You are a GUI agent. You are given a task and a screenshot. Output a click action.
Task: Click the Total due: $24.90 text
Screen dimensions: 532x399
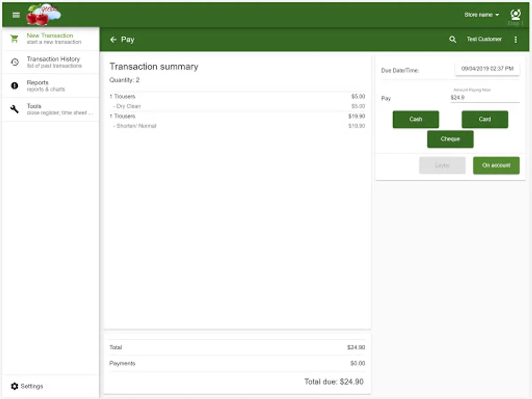[334, 382]
